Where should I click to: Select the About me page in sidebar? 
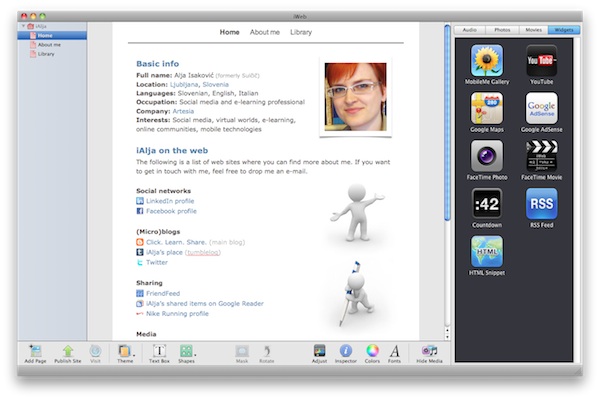52,45
